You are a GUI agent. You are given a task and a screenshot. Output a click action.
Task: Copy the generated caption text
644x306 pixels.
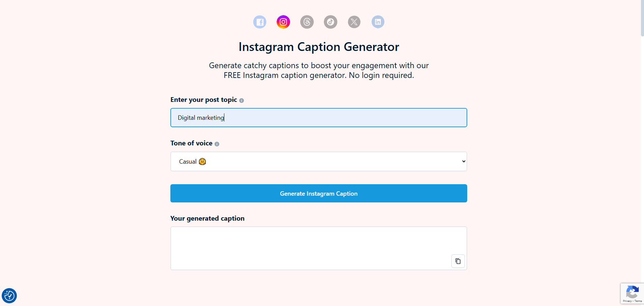pos(458,261)
